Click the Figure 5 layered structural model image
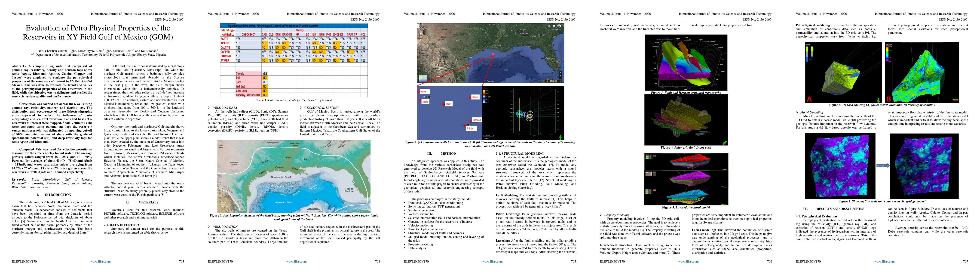The height and width of the screenshot is (277, 980). (686, 179)
